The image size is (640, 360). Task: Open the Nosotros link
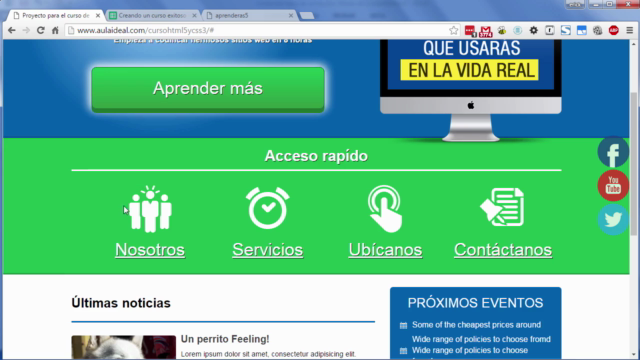point(150,250)
